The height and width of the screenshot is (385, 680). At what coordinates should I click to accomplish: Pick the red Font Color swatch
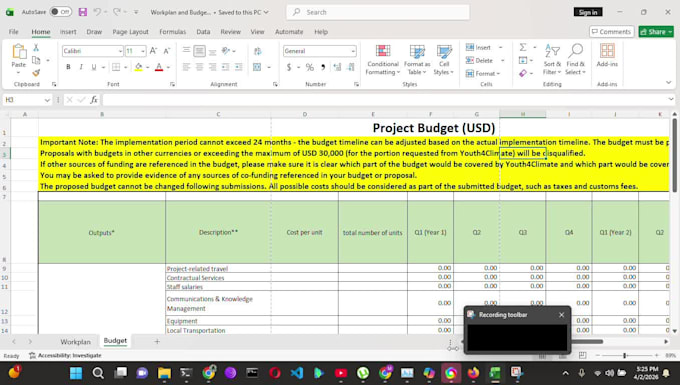(159, 67)
